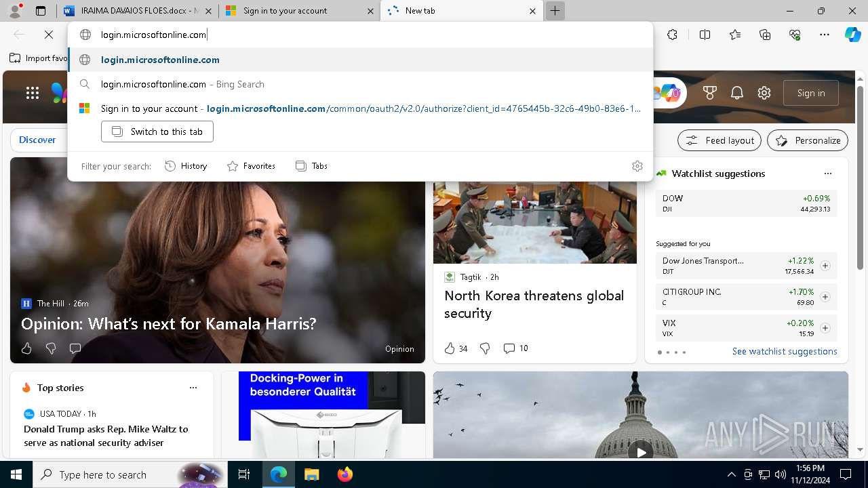Stop loading the page

pyautogui.click(x=49, y=35)
